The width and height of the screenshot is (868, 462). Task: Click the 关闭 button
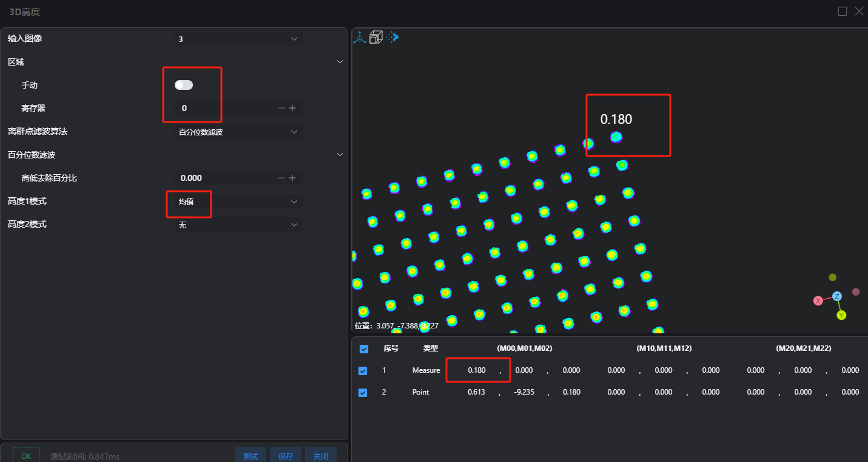point(321,456)
